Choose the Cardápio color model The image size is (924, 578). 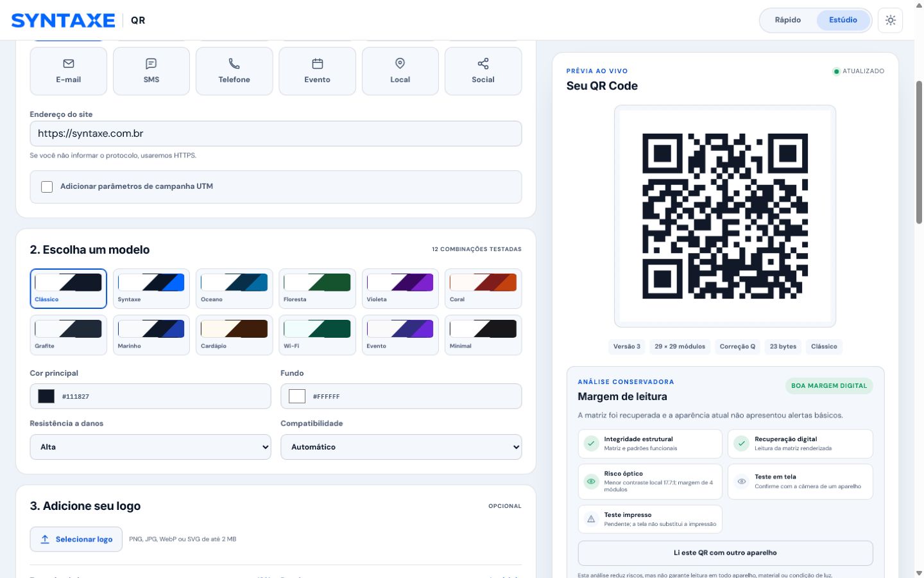(234, 335)
